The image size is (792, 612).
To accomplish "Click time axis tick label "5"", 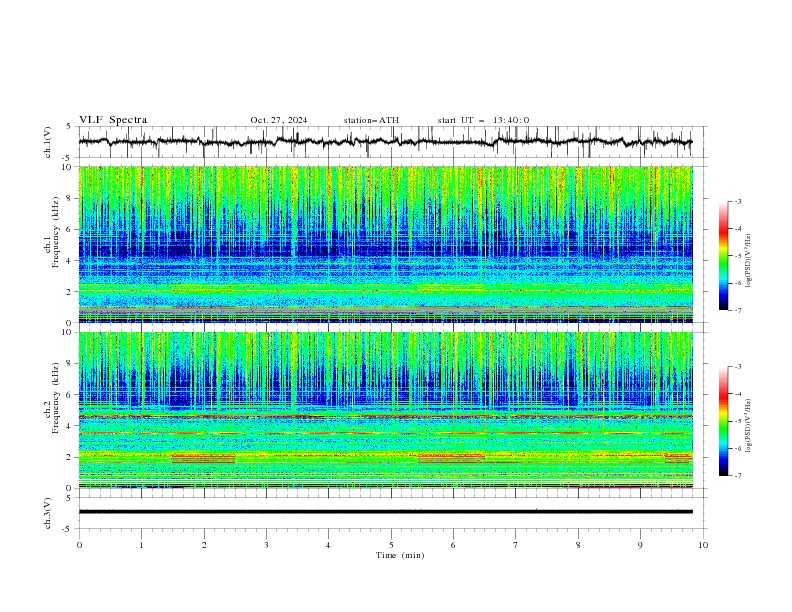I will tap(391, 545).
